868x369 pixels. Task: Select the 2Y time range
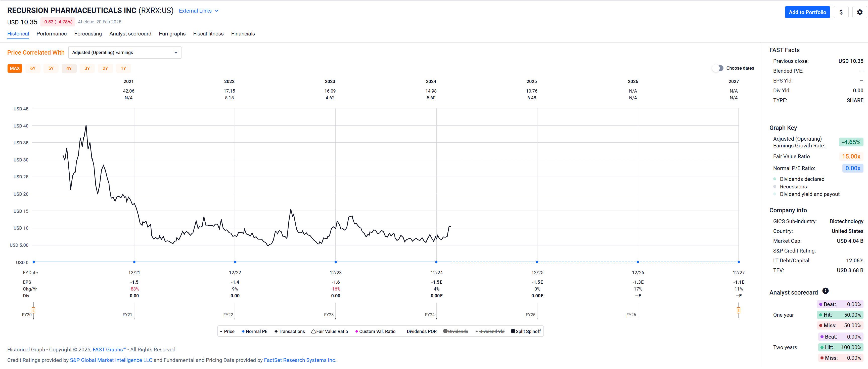point(106,68)
